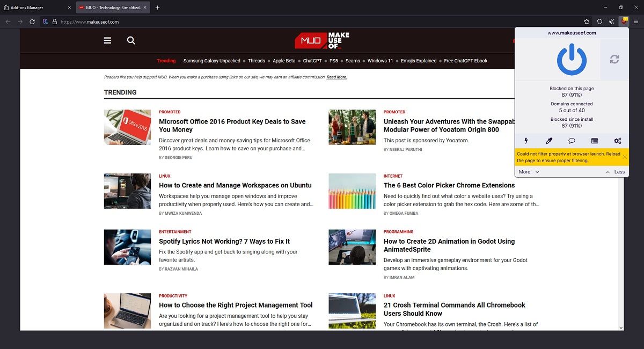Open the uBlock Origin toolbar extension icon

tap(624, 21)
